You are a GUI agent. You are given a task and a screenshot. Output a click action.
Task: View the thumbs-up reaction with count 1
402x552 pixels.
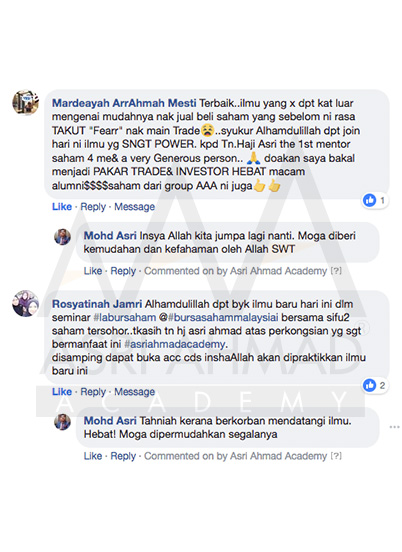[375, 201]
